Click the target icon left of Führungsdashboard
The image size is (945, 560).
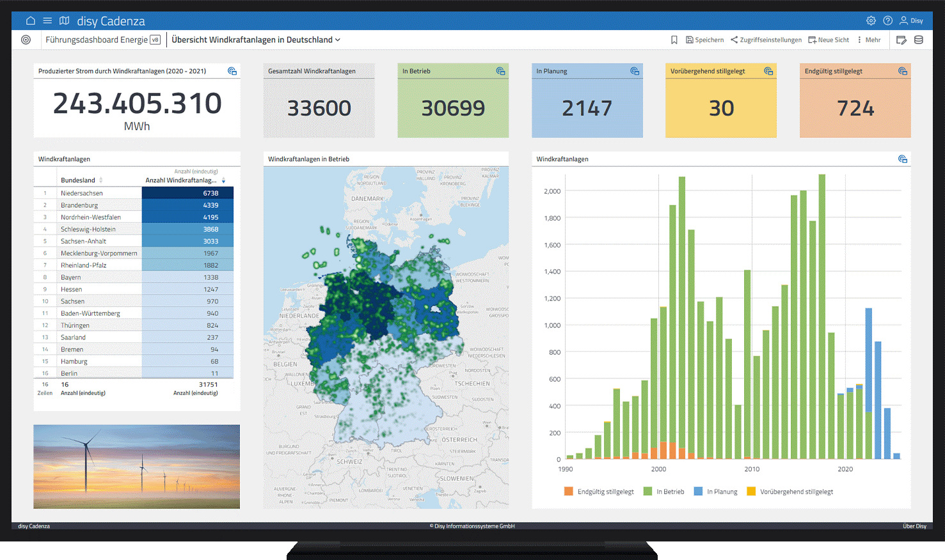click(x=26, y=40)
